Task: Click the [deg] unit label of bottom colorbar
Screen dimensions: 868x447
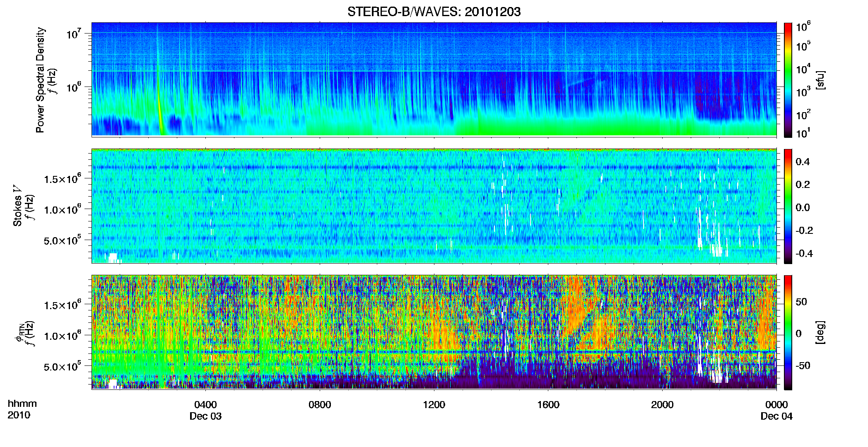Action: point(820,332)
